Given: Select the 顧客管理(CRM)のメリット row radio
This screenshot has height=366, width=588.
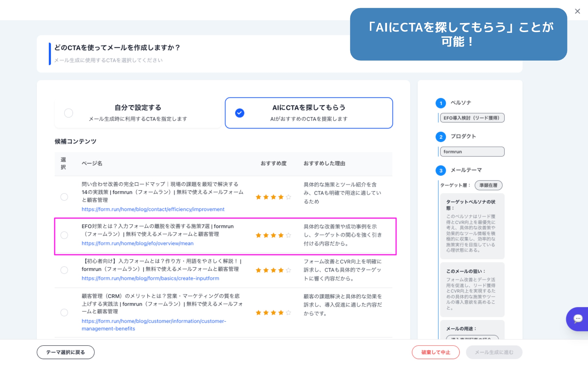Looking at the screenshot, I should 64,312.
